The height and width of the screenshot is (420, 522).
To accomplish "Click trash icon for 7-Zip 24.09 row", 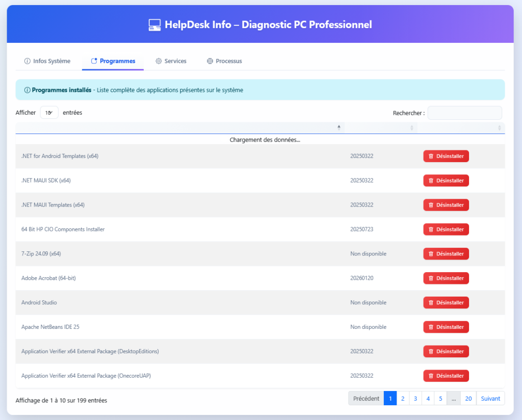I will tap(431, 254).
